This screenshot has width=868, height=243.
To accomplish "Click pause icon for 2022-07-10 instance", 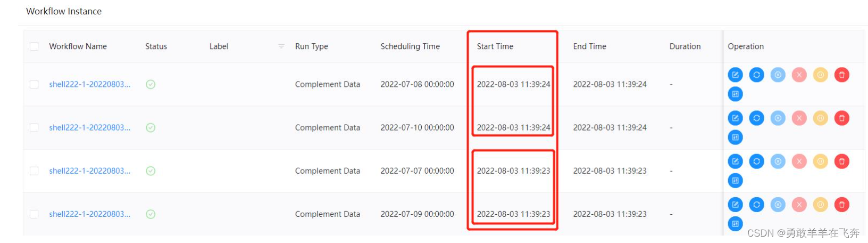I will 820,118.
